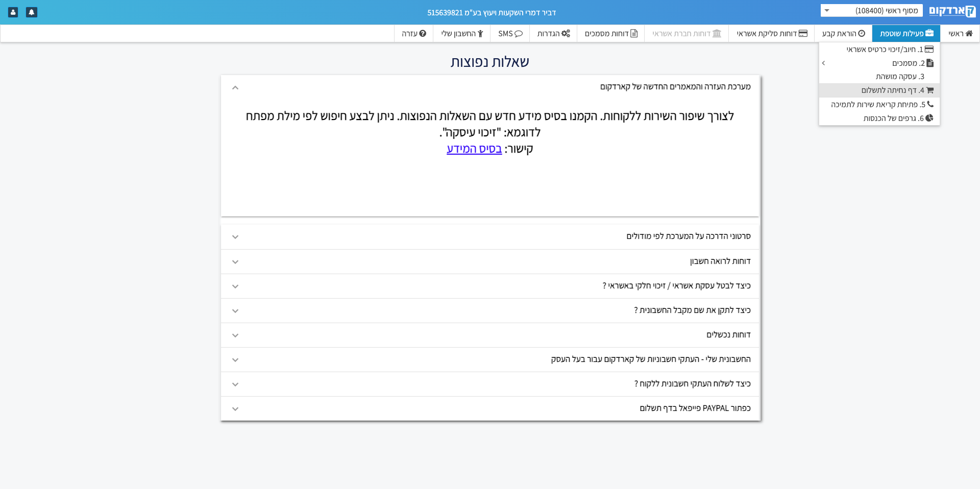Open the פעילות שוטפת briefcase tab
Screen dimensions: 980x489
point(906,34)
